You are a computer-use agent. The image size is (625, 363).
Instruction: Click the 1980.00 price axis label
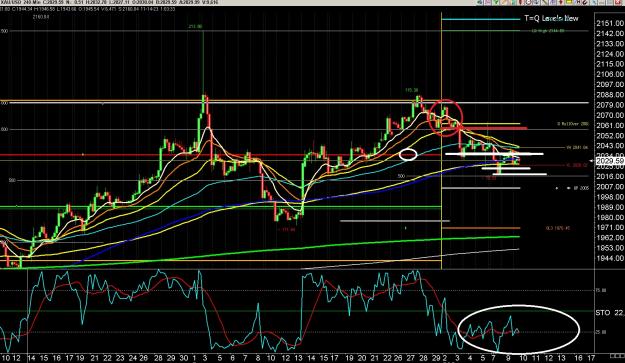point(610,218)
